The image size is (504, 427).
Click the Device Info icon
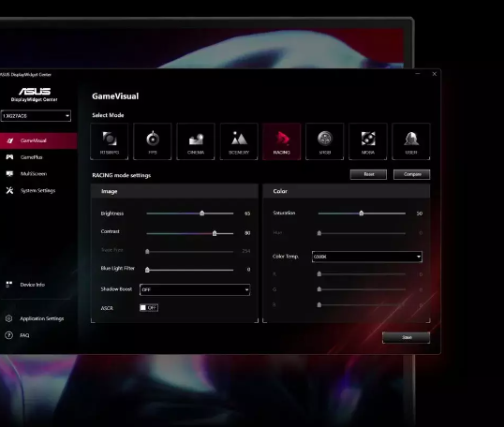coord(9,285)
